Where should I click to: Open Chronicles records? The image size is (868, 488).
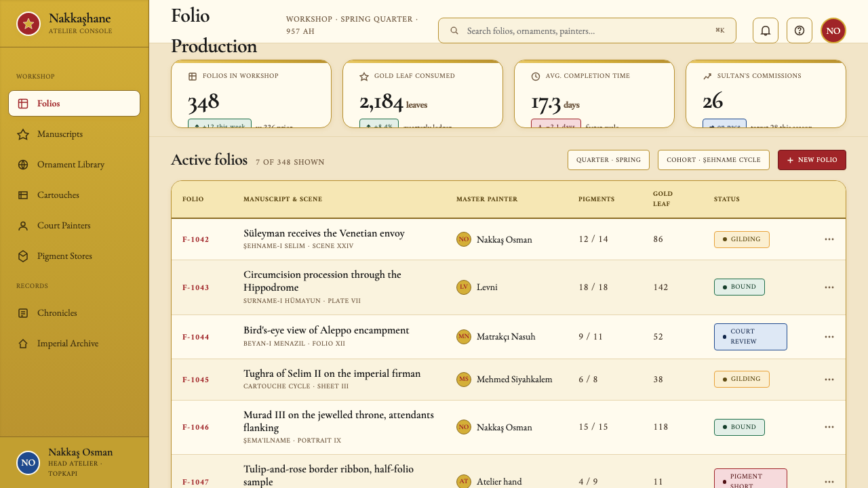[74, 313]
